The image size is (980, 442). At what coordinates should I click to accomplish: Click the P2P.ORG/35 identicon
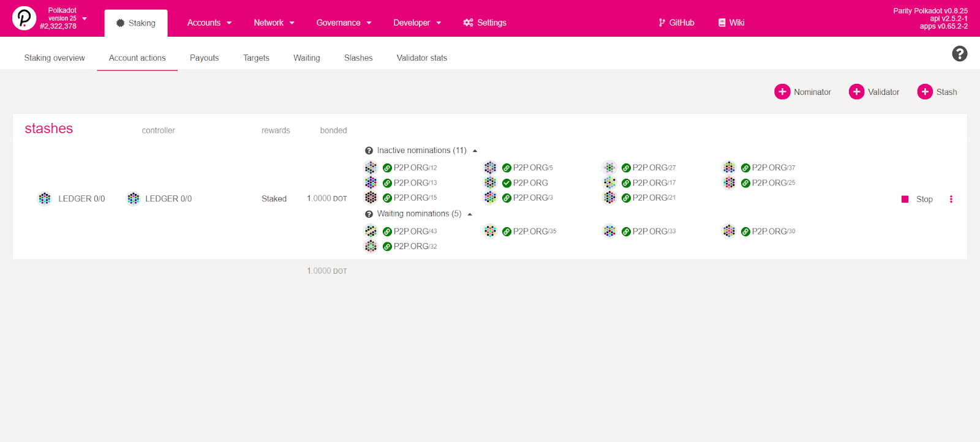click(x=490, y=231)
